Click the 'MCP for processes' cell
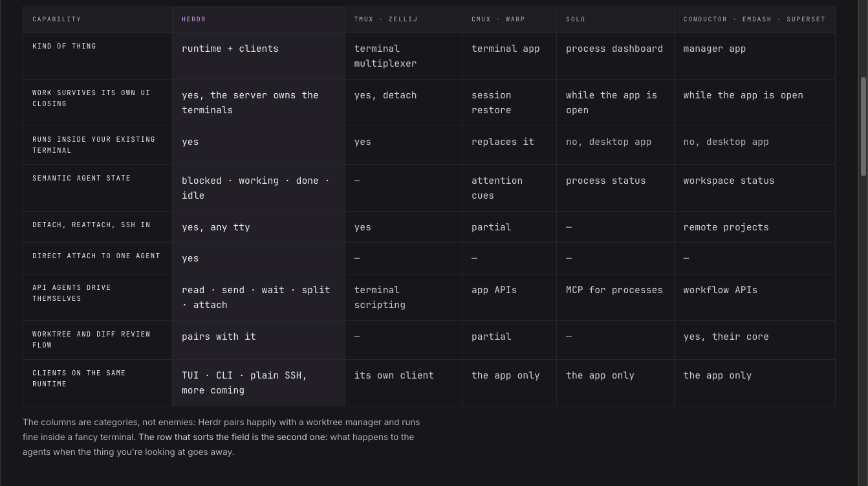The width and height of the screenshot is (868, 486). point(615,298)
